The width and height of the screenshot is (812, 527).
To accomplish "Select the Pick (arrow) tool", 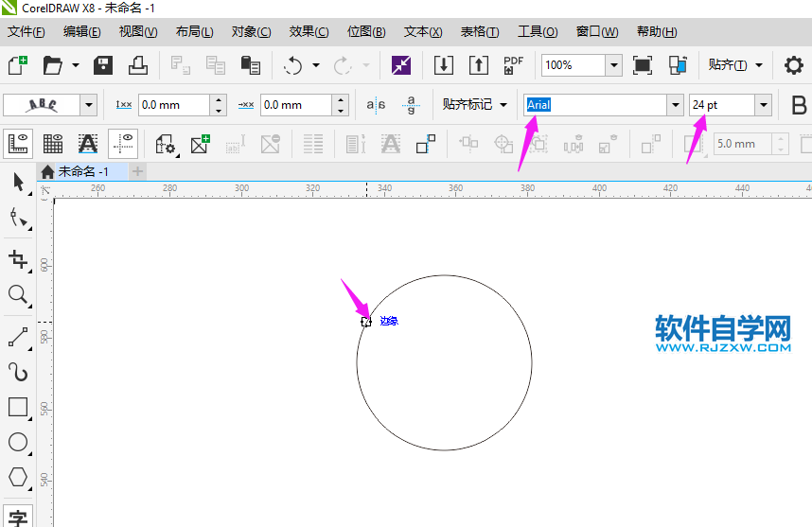I will pos(18,183).
